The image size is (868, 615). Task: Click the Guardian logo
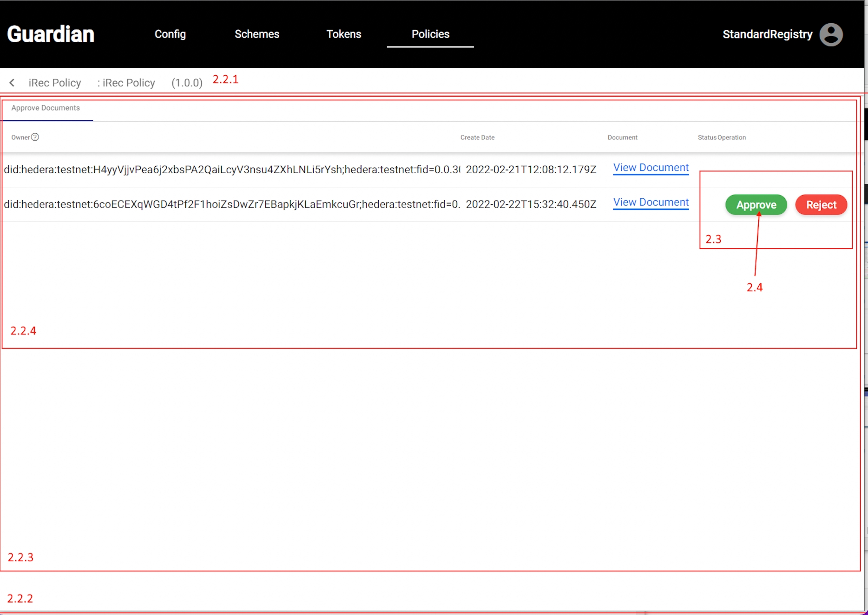[x=51, y=34]
